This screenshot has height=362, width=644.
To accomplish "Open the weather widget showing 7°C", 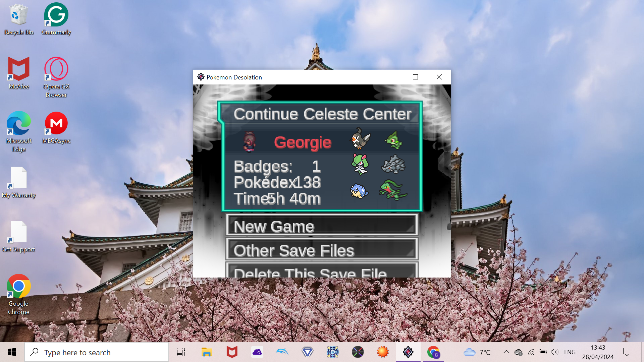I will (x=477, y=352).
